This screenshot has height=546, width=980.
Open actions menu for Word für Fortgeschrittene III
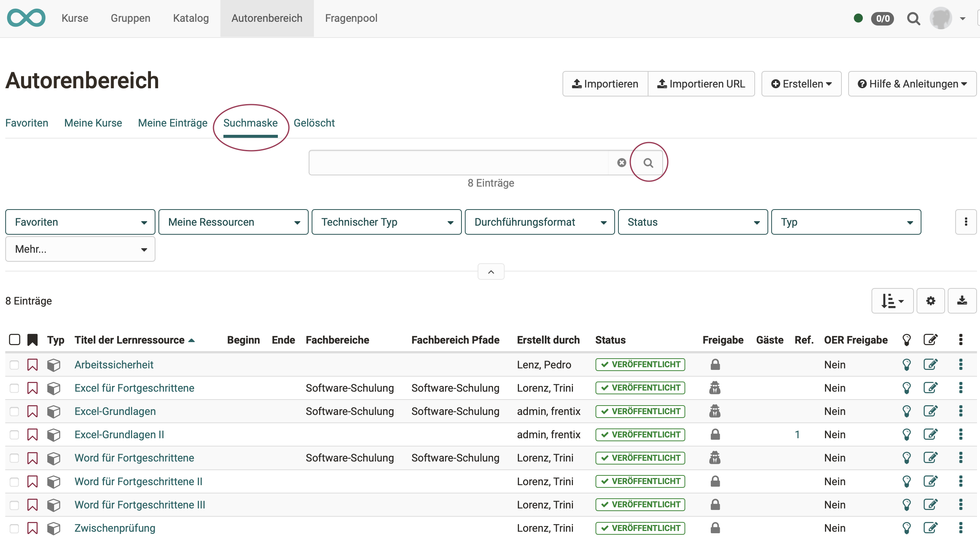tap(960, 505)
